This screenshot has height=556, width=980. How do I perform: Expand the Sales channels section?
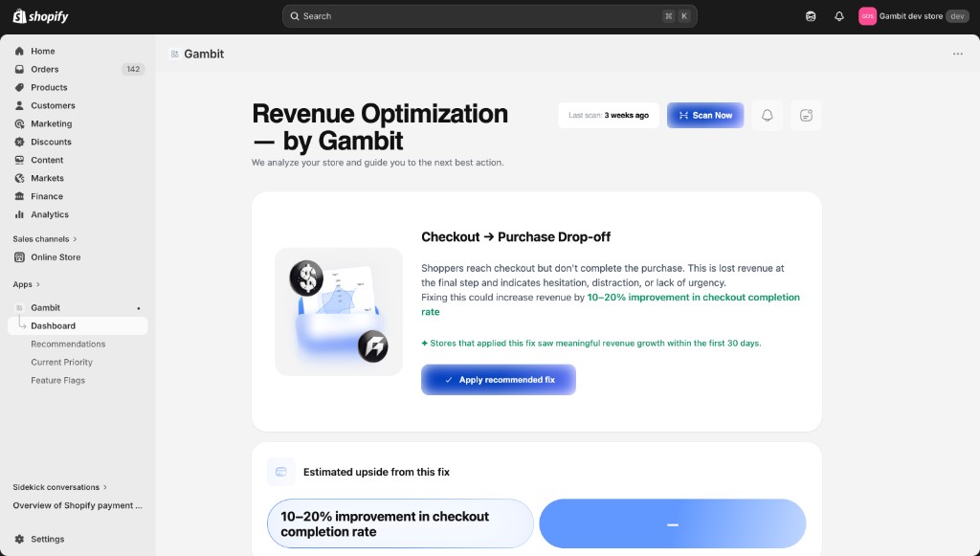click(45, 238)
